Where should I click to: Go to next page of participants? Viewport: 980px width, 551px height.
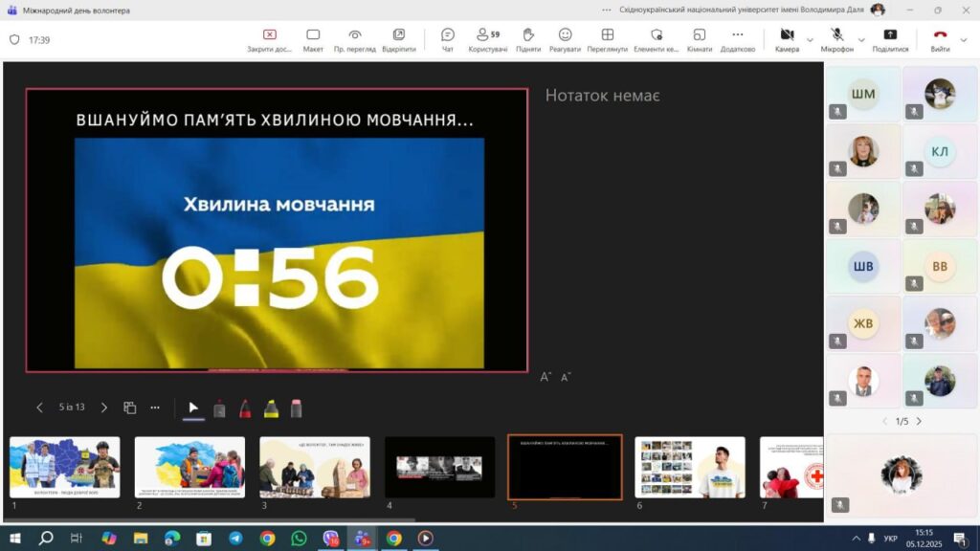[x=919, y=421]
